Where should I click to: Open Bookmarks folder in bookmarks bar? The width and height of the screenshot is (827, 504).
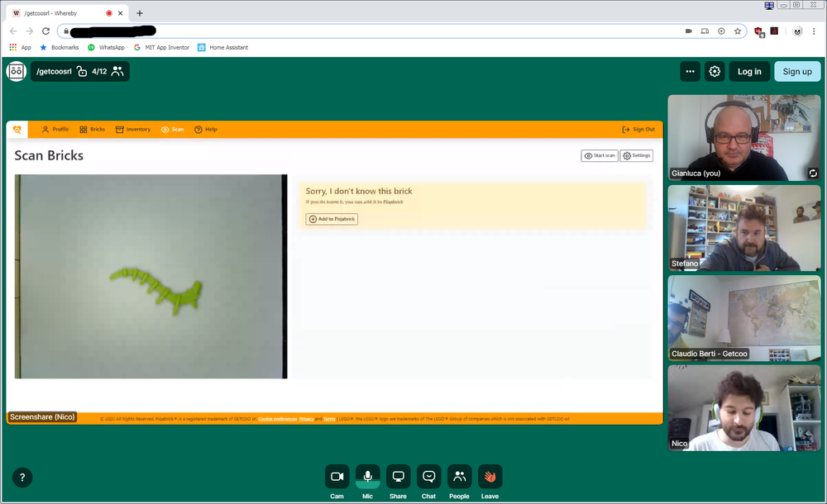(59, 47)
